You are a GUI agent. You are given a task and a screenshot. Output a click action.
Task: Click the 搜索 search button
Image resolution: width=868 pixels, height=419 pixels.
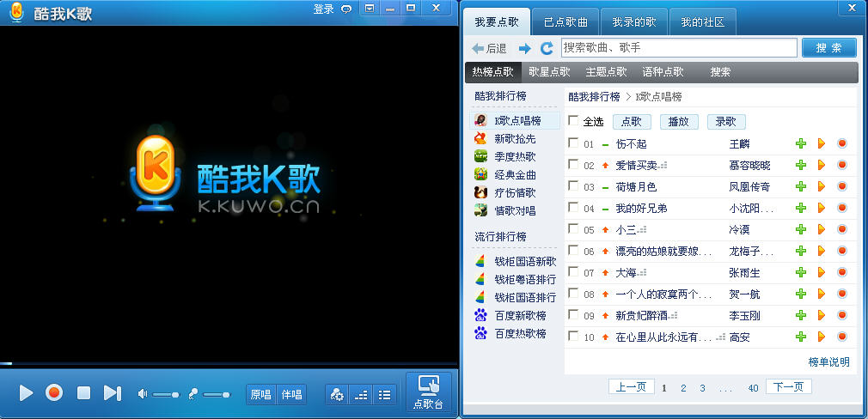pos(828,48)
